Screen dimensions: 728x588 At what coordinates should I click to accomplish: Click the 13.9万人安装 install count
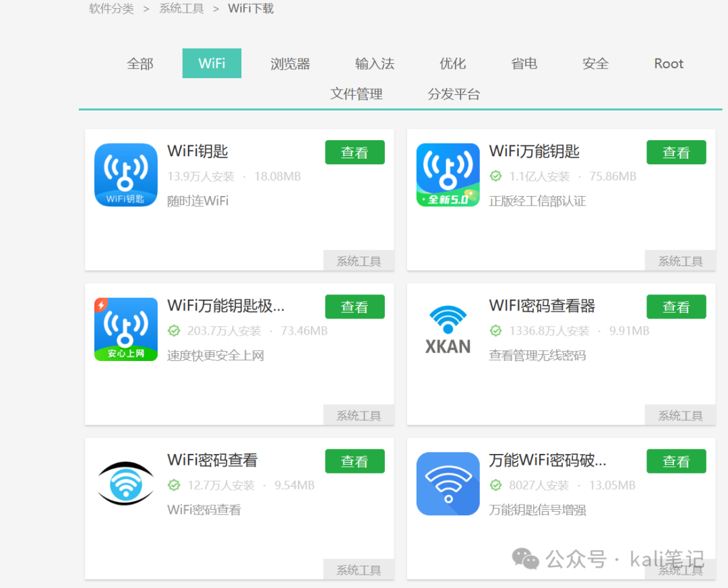201,176
